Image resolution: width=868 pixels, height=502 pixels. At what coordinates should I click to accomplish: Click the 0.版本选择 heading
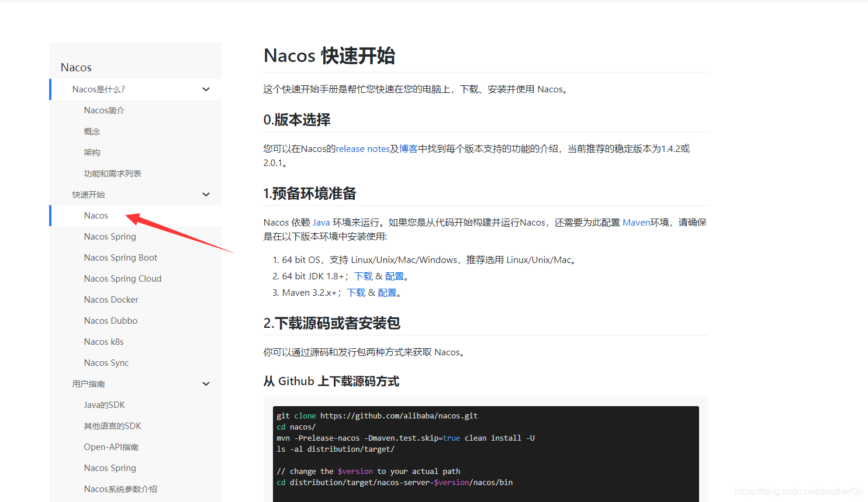click(297, 120)
